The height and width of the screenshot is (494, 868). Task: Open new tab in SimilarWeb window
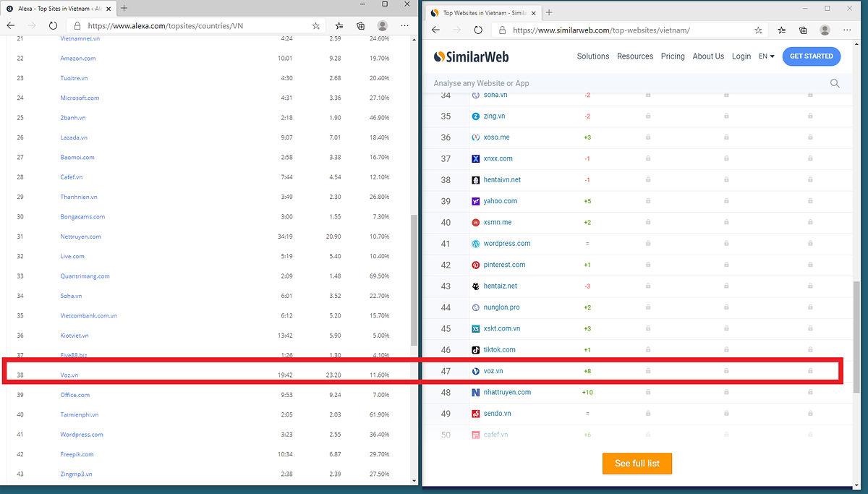549,12
